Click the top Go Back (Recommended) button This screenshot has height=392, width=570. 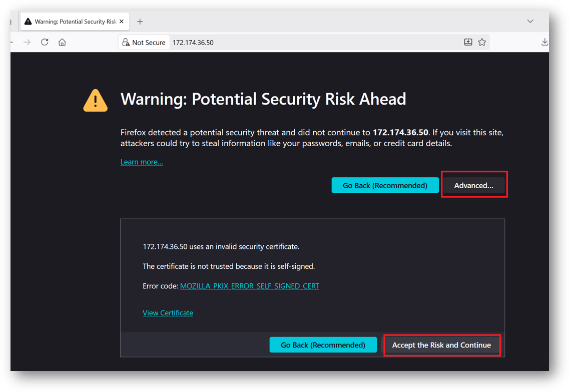385,185
